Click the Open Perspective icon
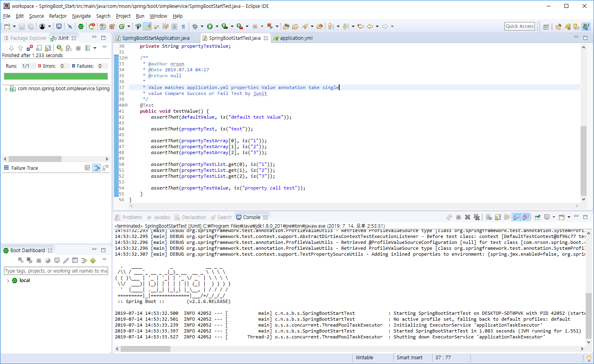Image resolution: width=594 pixels, height=364 pixels. tap(546, 26)
